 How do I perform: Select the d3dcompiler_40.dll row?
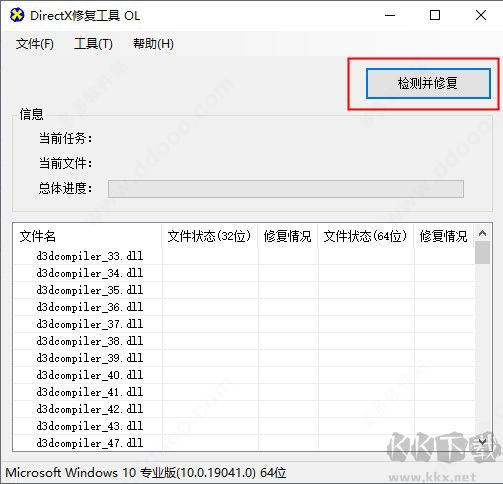point(244,375)
